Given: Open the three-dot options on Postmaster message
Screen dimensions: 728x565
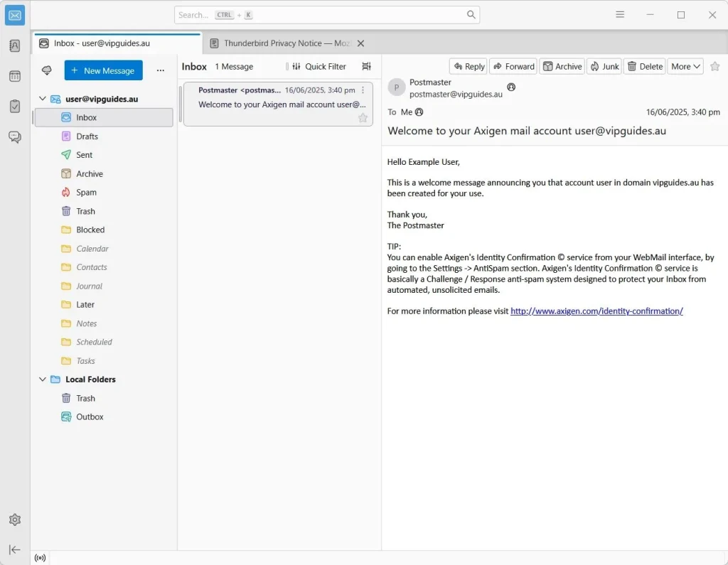Looking at the screenshot, I should 363,90.
